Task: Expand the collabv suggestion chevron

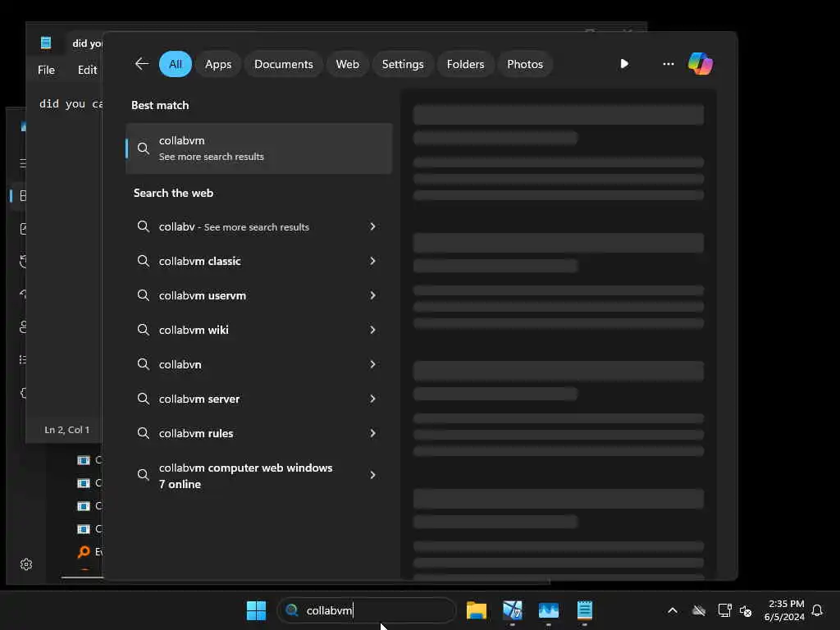Action: coord(372,226)
